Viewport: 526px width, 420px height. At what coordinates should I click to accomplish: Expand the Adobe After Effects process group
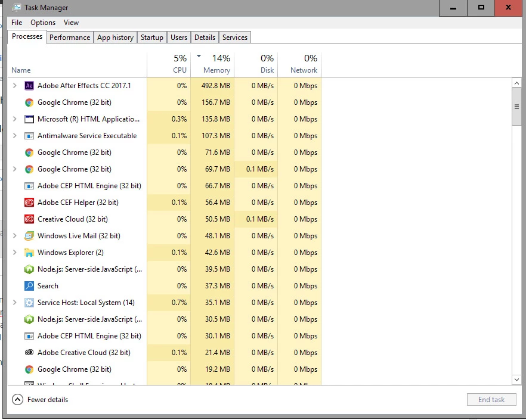click(14, 85)
